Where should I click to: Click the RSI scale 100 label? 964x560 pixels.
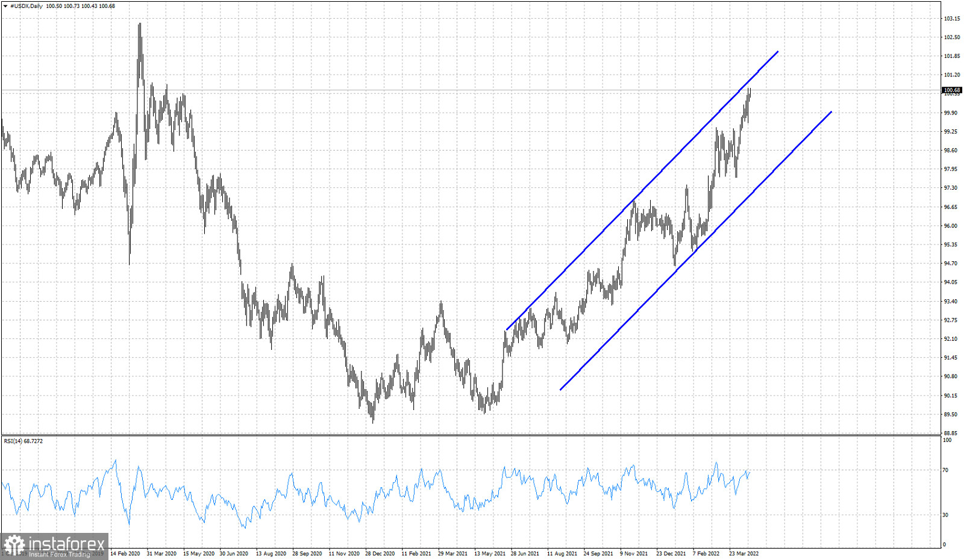pos(947,440)
